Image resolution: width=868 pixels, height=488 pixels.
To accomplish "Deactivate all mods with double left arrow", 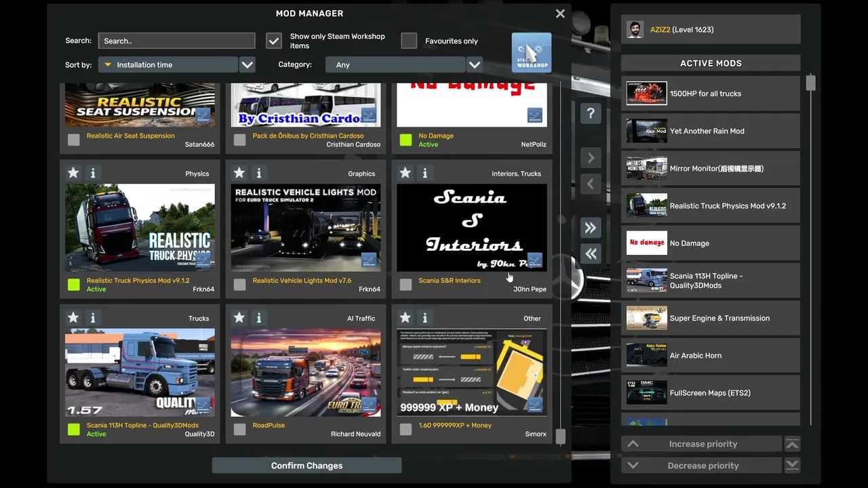I will 591,253.
